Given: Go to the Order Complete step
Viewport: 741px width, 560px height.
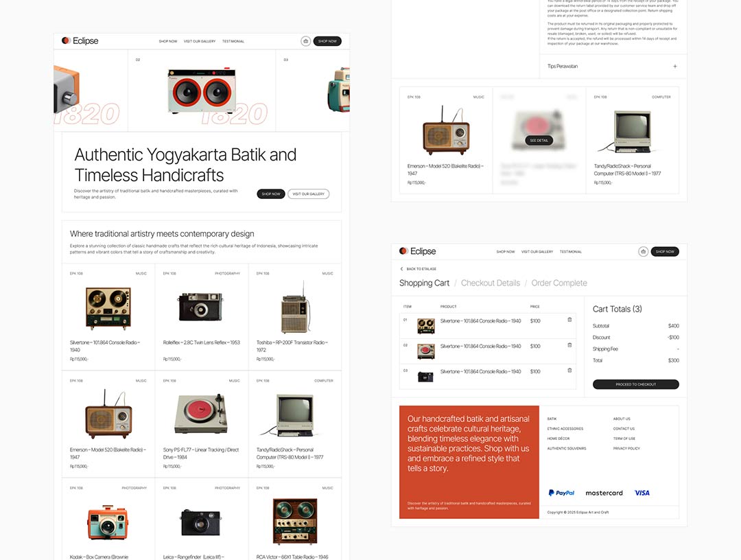Looking at the screenshot, I should click(x=559, y=283).
